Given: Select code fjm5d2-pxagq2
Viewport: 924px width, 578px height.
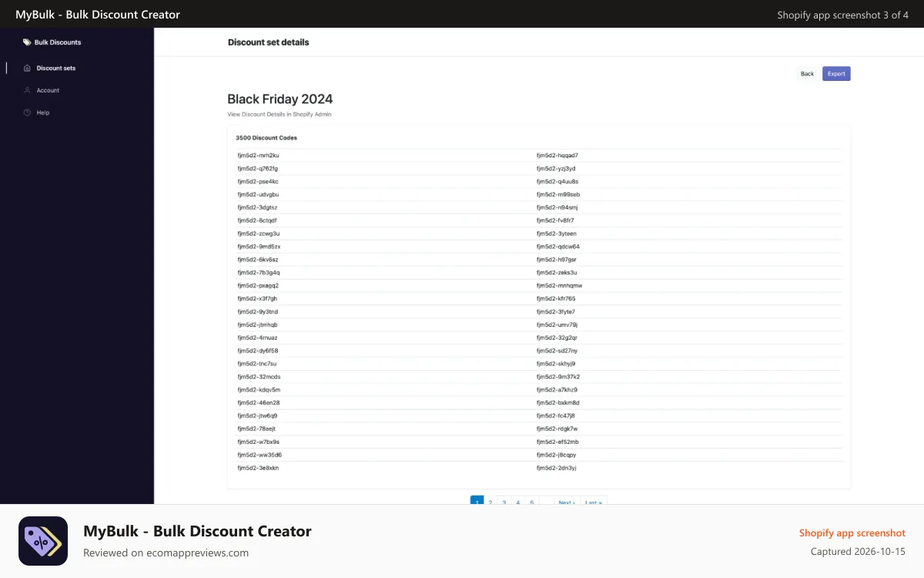Looking at the screenshot, I should tap(258, 285).
